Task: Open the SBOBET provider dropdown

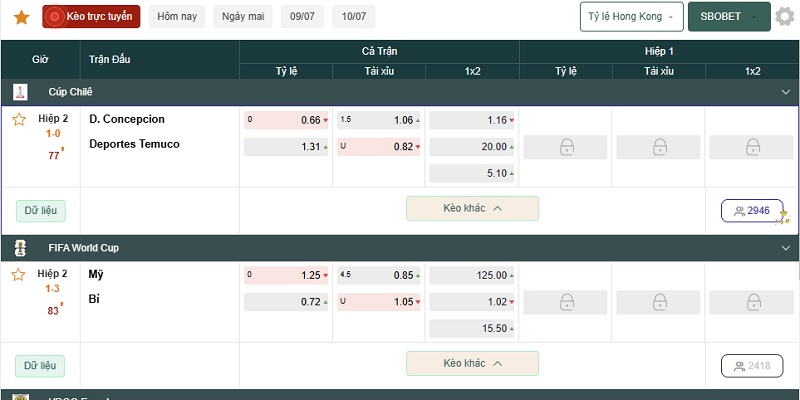Action: [729, 17]
